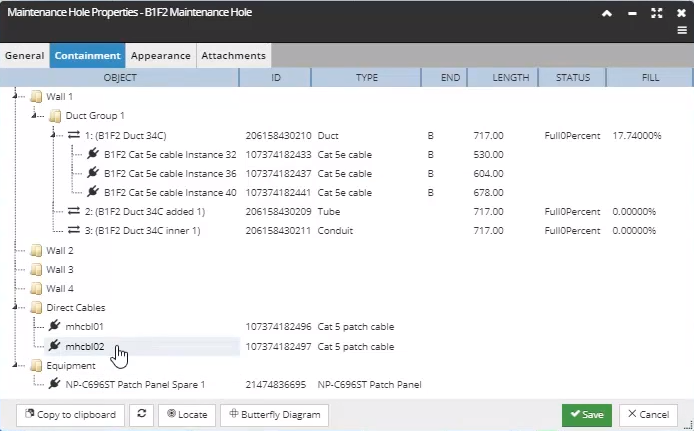Collapse the Wall 1 tree node
This screenshot has width=694, height=431.
(15, 96)
